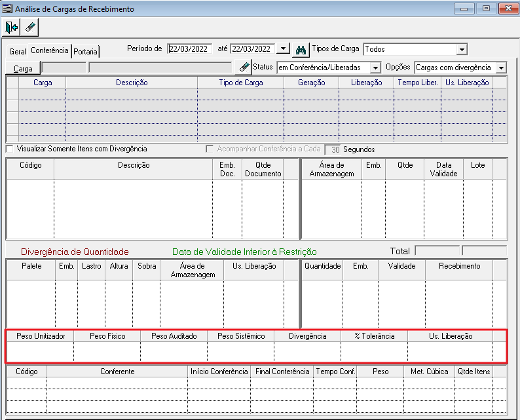Click the window icon in title bar
Screen dimensions: 520x420
pyautogui.click(x=7, y=9)
